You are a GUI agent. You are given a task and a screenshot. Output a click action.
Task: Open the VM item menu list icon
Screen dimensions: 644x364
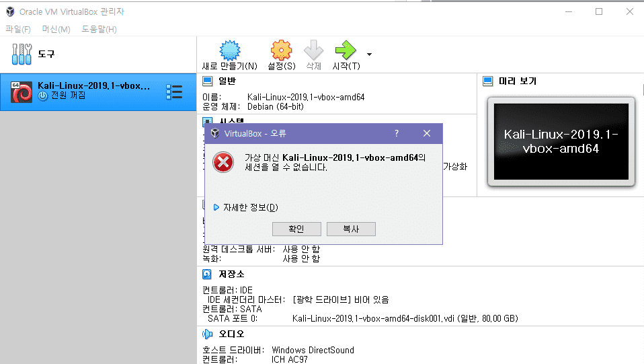[x=174, y=92]
